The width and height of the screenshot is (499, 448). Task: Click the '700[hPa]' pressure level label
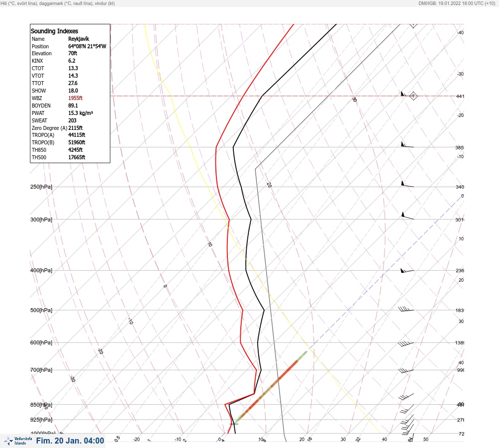41,370
